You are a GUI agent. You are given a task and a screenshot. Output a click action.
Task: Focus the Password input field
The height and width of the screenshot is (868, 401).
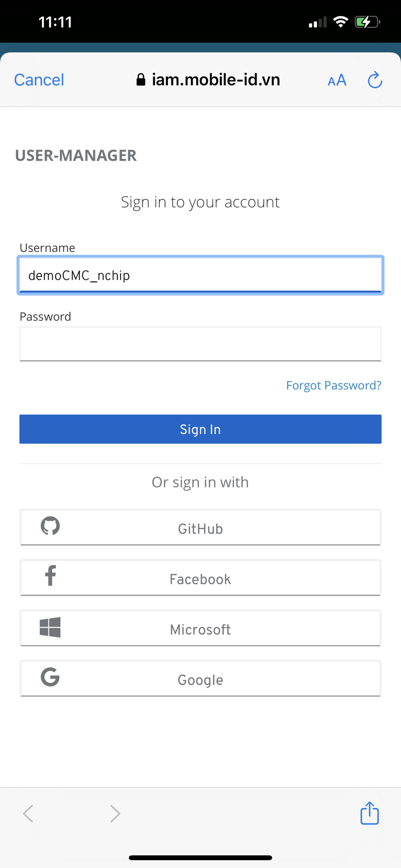click(200, 344)
